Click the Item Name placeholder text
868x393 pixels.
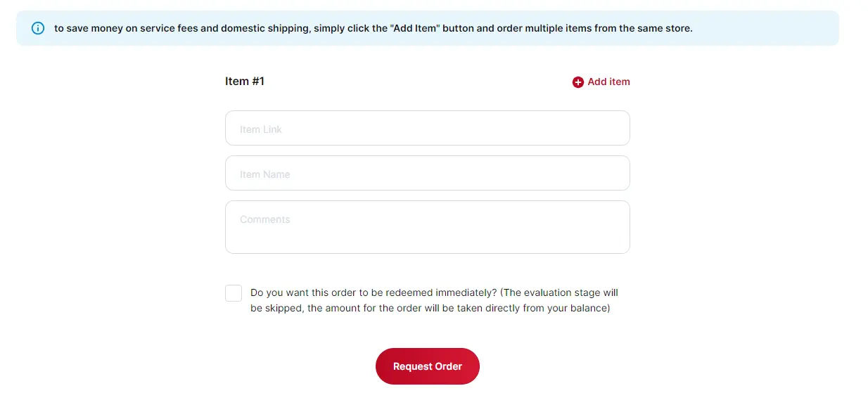(265, 174)
